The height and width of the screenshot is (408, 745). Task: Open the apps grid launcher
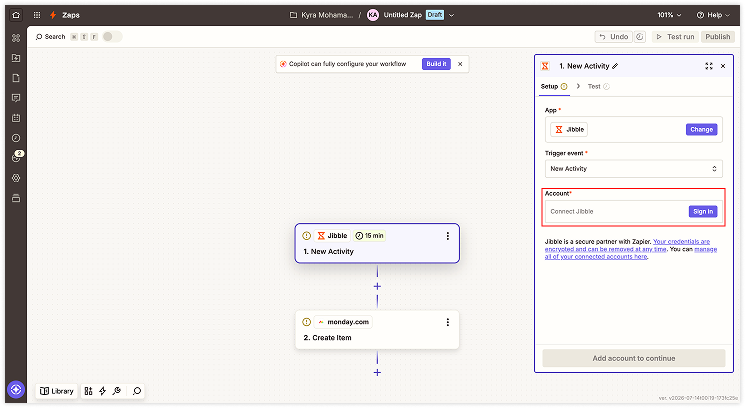[x=37, y=15]
